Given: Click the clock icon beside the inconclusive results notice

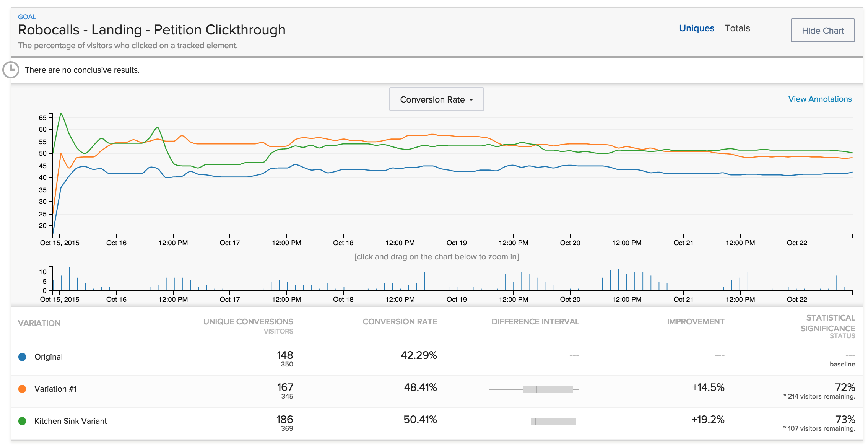Looking at the screenshot, I should click(11, 70).
